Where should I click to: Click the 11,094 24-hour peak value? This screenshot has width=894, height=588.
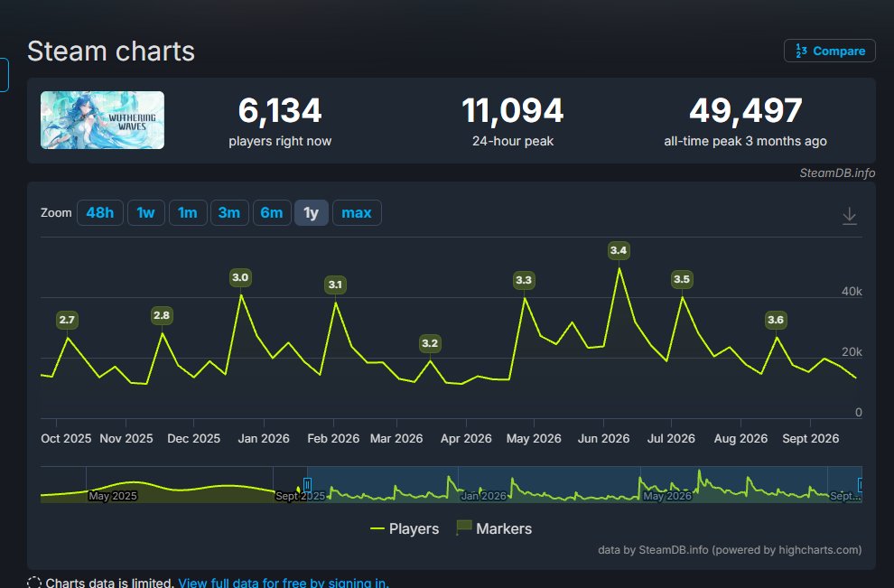tap(513, 110)
